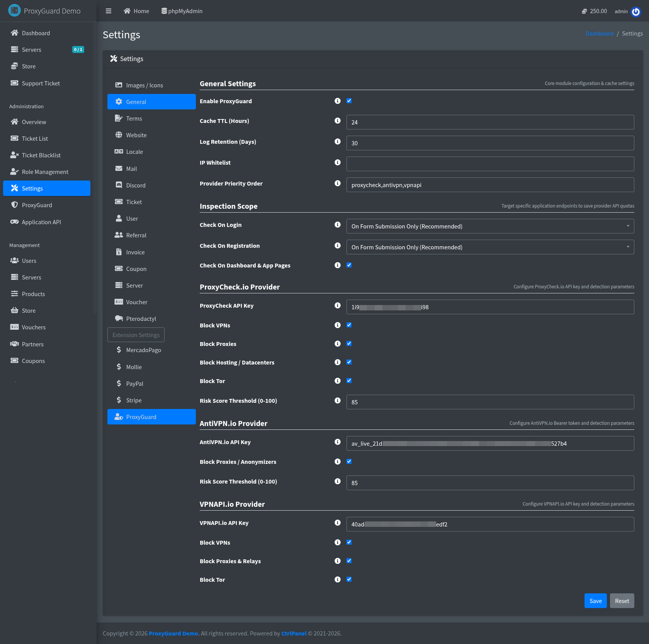Save the ProxyGuard settings
Image resolution: width=649 pixels, height=644 pixels.
[x=596, y=601]
